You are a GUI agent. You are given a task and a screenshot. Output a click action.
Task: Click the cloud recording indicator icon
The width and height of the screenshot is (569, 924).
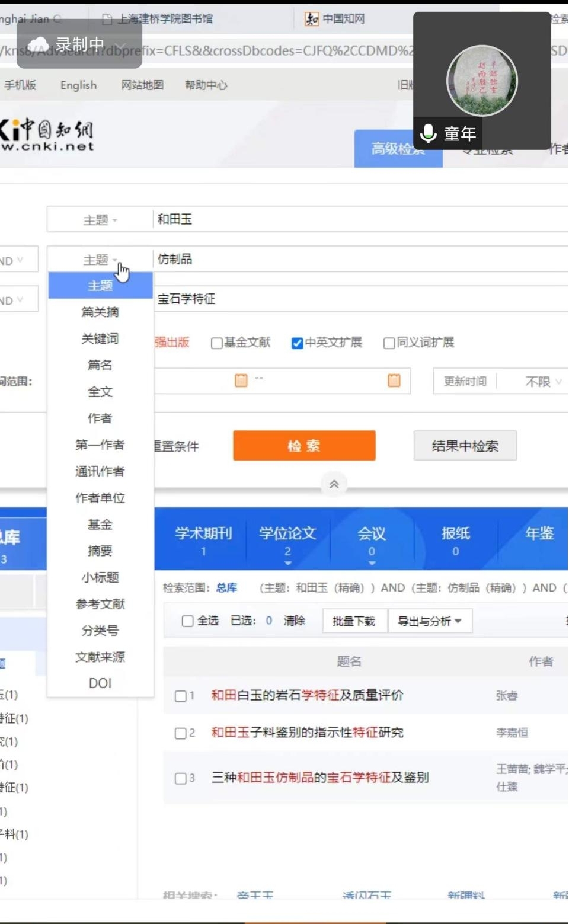pyautogui.click(x=39, y=44)
